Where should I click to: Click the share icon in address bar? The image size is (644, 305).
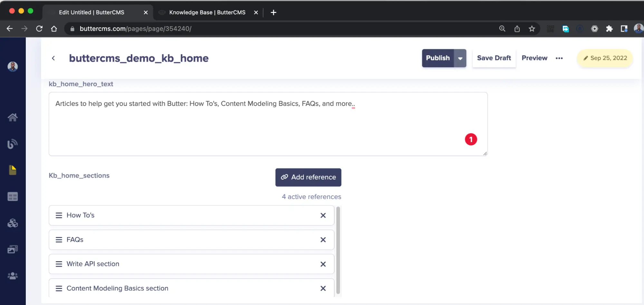click(x=517, y=29)
